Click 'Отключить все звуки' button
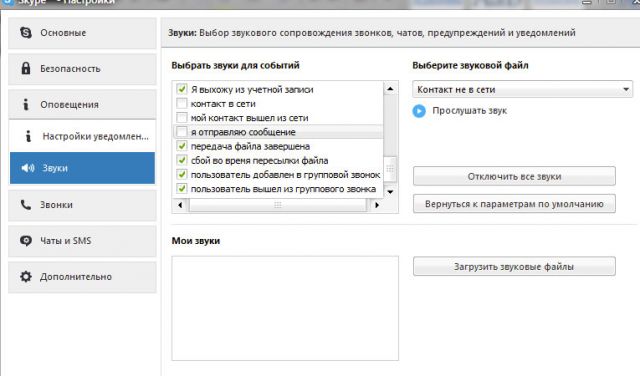640x376 pixels. [x=514, y=176]
